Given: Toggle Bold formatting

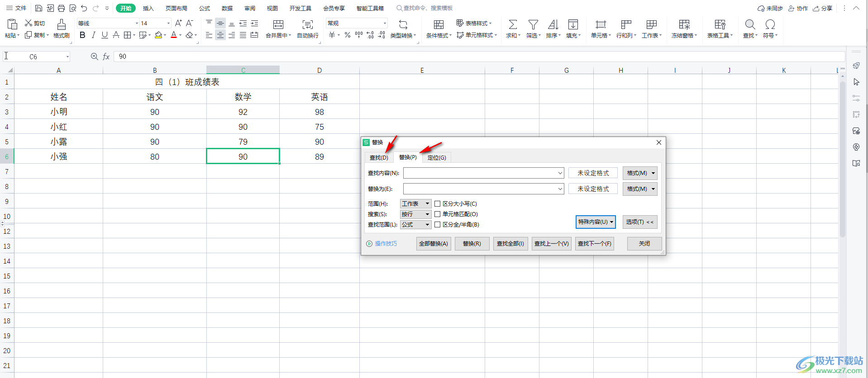Looking at the screenshot, I should pos(82,35).
